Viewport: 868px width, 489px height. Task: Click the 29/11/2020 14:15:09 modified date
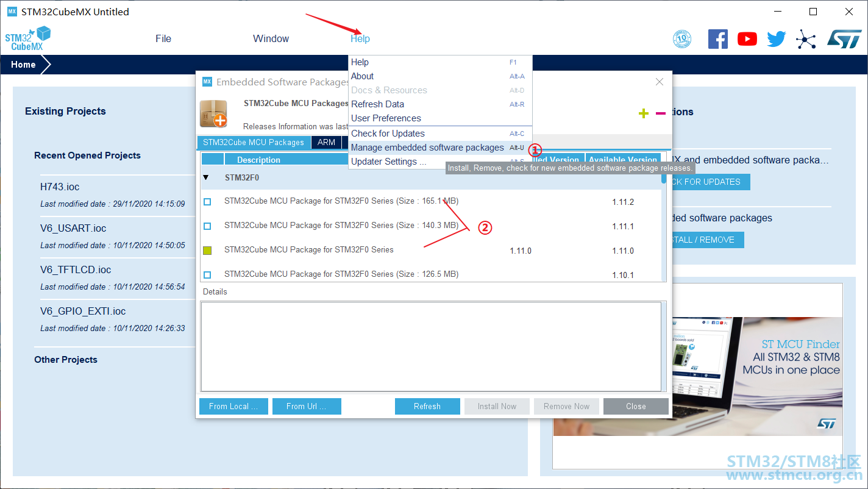coord(149,204)
